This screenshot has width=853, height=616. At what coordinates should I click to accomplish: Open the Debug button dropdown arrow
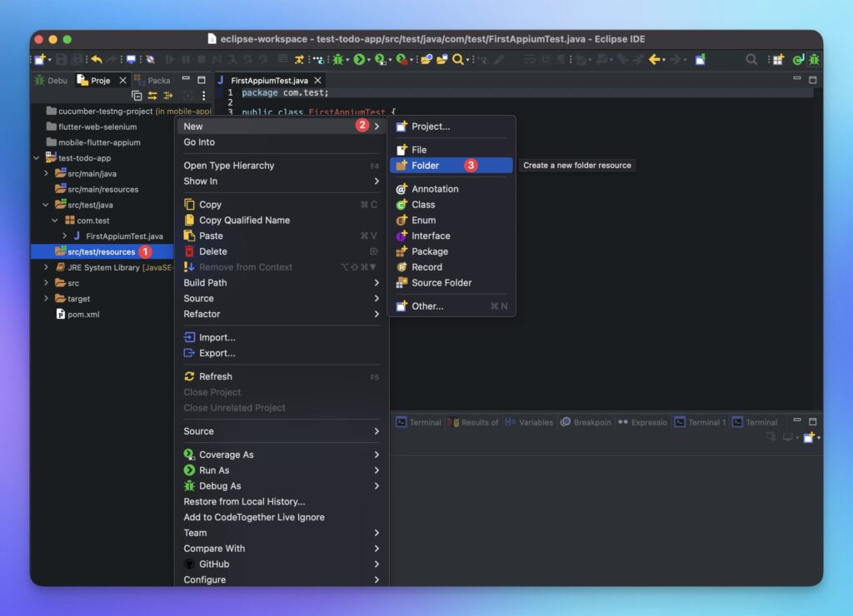click(x=347, y=60)
